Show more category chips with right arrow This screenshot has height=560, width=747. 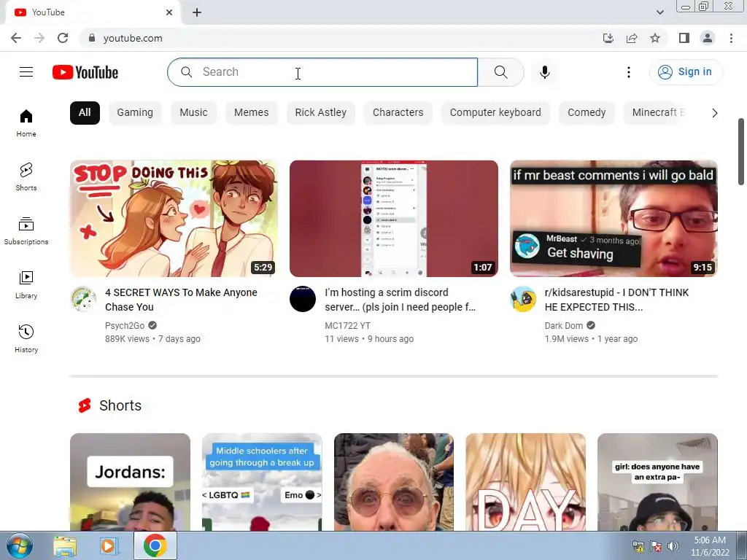point(714,113)
